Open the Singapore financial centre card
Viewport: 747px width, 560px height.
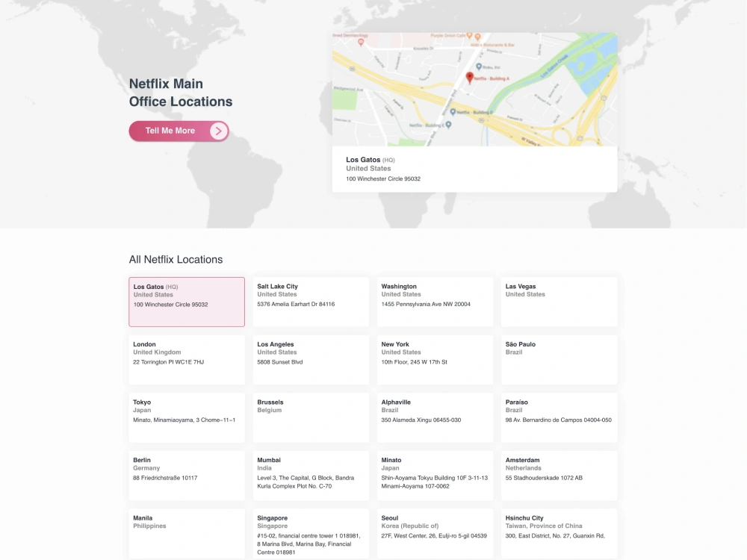coord(311,534)
